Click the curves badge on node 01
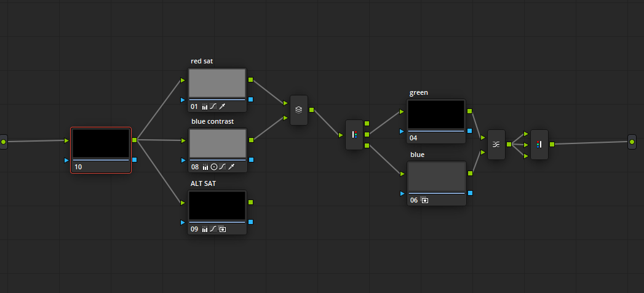Viewport: 644px width, 293px height. 213,107
